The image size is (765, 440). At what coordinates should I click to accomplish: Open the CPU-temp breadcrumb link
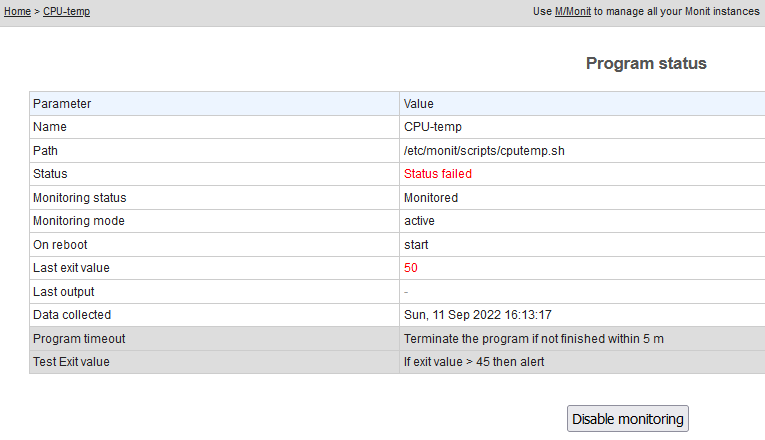(x=66, y=12)
